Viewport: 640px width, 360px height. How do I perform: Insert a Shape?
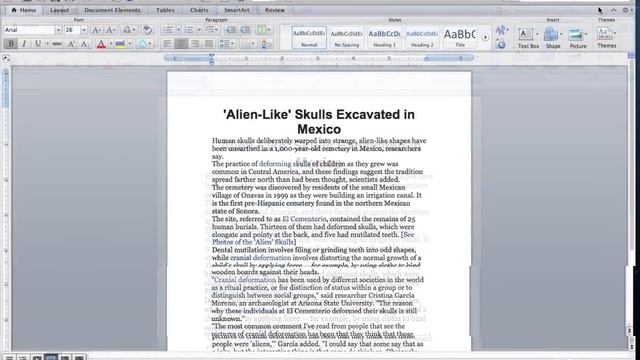[552, 37]
